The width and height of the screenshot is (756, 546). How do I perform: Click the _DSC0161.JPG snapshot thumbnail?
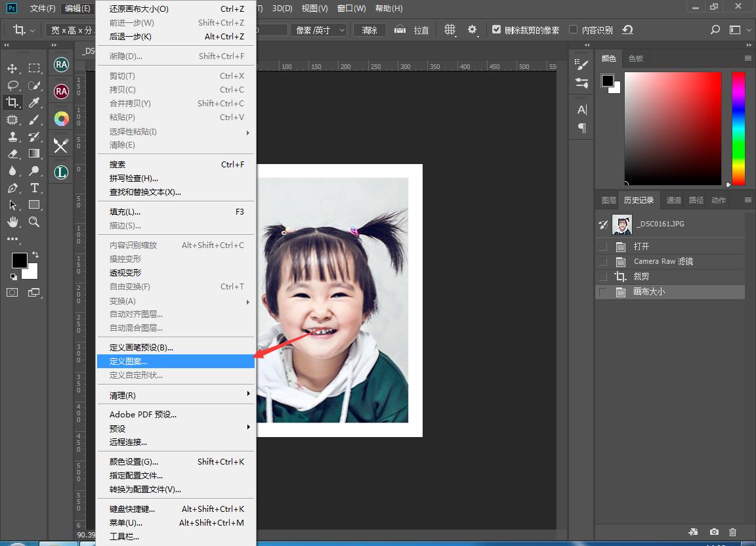[x=622, y=224]
